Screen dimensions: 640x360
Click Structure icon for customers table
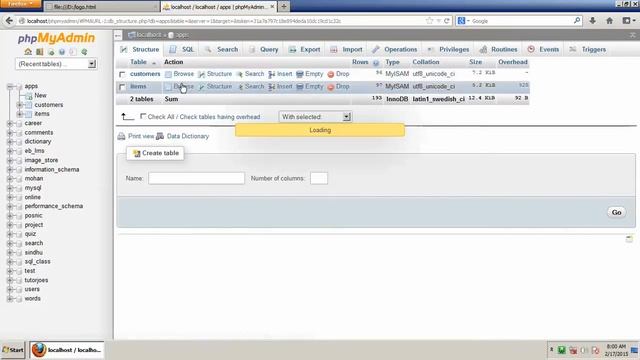coord(201,74)
